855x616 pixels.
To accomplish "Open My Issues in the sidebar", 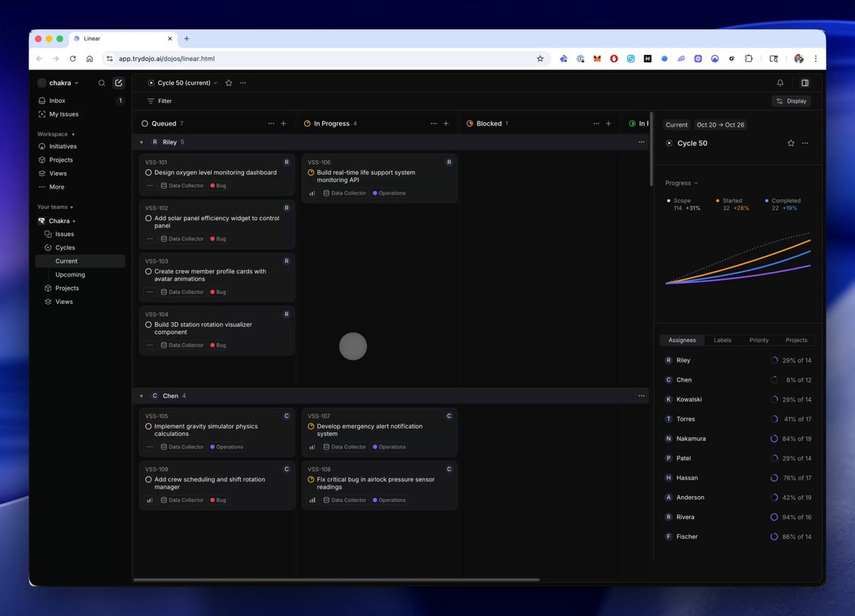I will pyautogui.click(x=81, y=115).
